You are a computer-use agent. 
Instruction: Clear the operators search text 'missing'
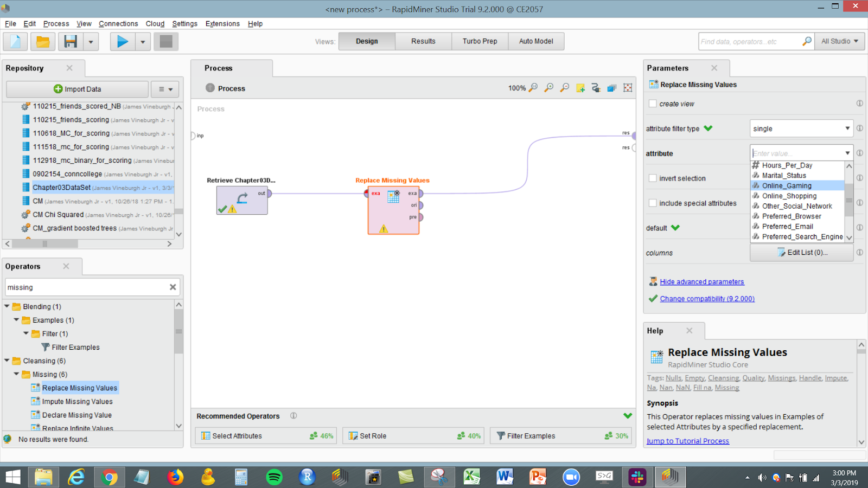click(x=173, y=287)
